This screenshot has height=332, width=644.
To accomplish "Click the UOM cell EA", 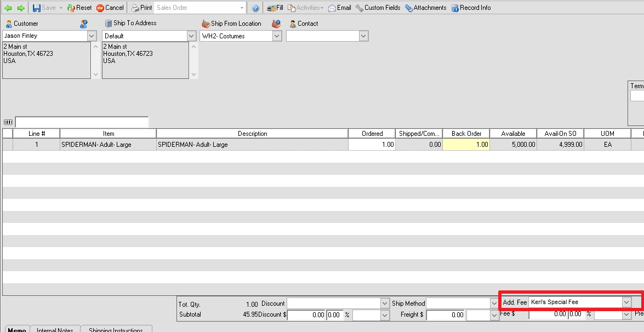I will coord(607,145).
